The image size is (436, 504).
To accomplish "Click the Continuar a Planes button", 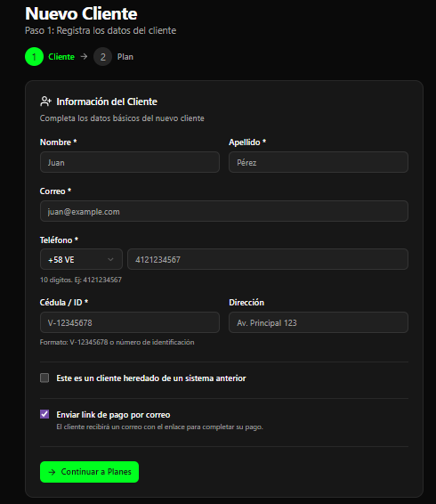I will [x=89, y=472].
